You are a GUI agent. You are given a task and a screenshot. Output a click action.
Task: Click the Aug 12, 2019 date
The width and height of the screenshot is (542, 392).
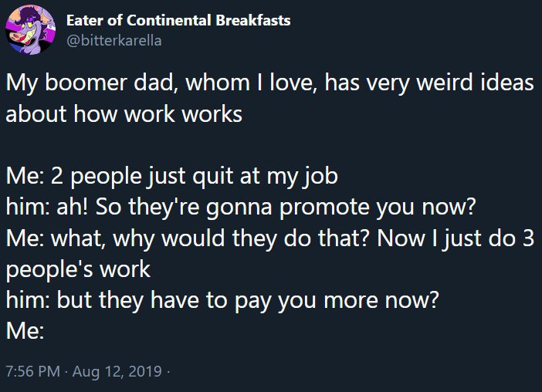click(x=117, y=371)
